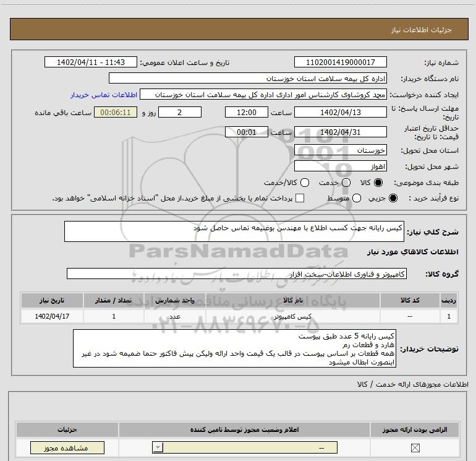The height and width of the screenshot is (461, 476).
Task: Click the buyer organization name field
Action: [248, 79]
